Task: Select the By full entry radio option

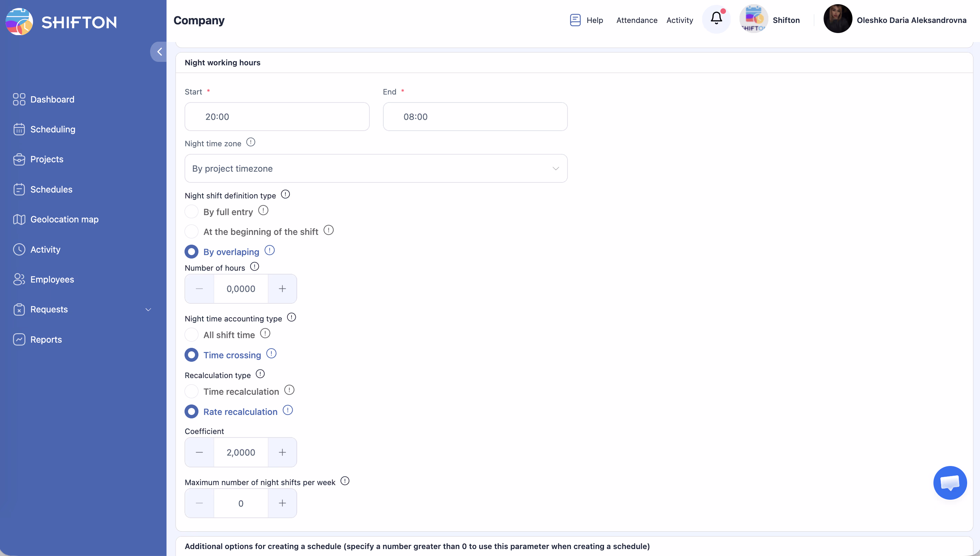Action: coord(191,212)
